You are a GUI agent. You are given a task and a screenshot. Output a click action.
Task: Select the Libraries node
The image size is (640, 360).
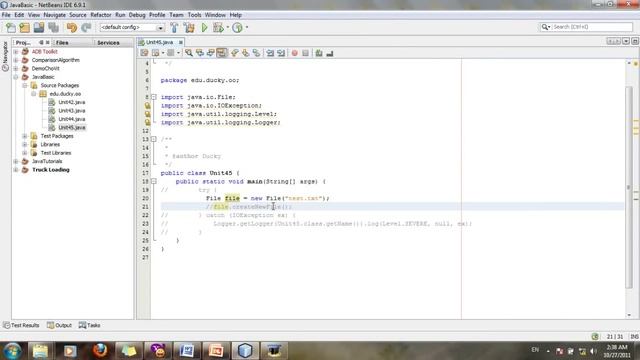pos(50,144)
